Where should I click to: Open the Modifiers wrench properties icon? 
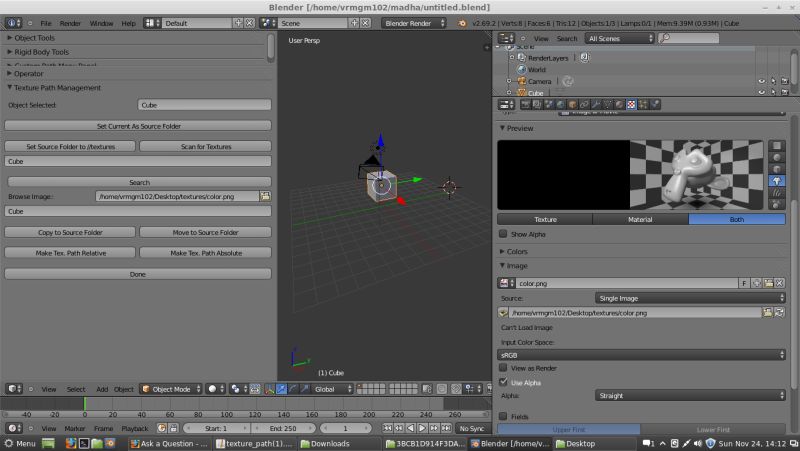(596, 105)
